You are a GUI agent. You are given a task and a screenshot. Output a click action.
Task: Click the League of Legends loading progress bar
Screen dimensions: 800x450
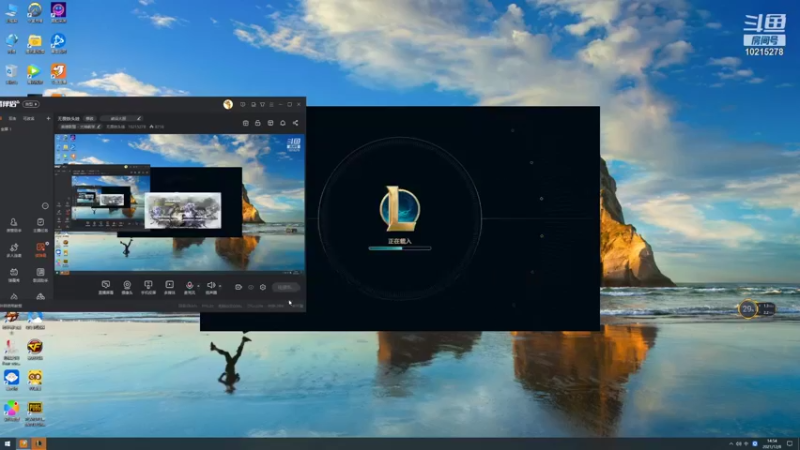tap(400, 248)
